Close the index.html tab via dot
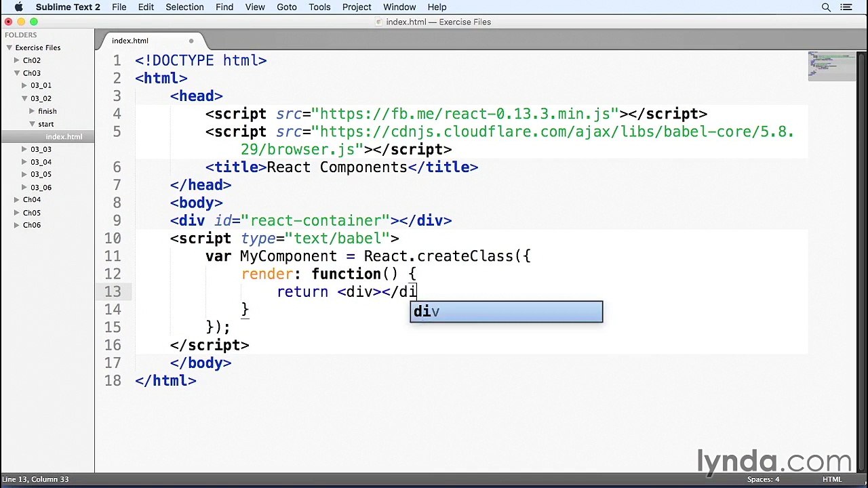Screen dimensions: 868x488 (191, 41)
